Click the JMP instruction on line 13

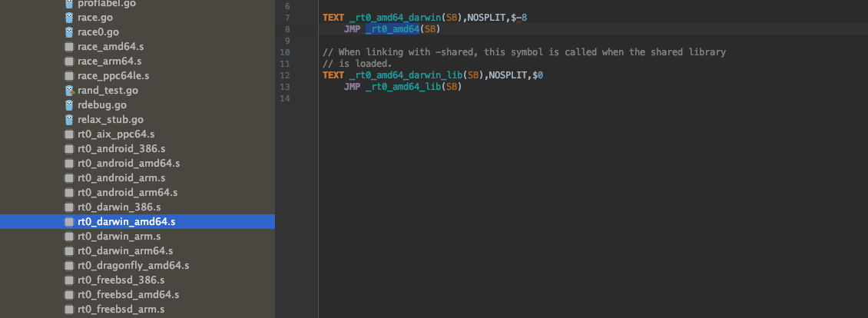tap(352, 87)
